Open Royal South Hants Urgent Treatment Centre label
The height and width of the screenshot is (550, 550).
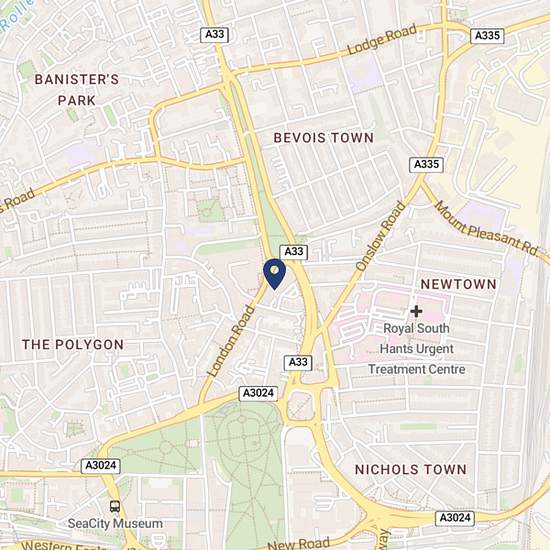tap(417, 349)
